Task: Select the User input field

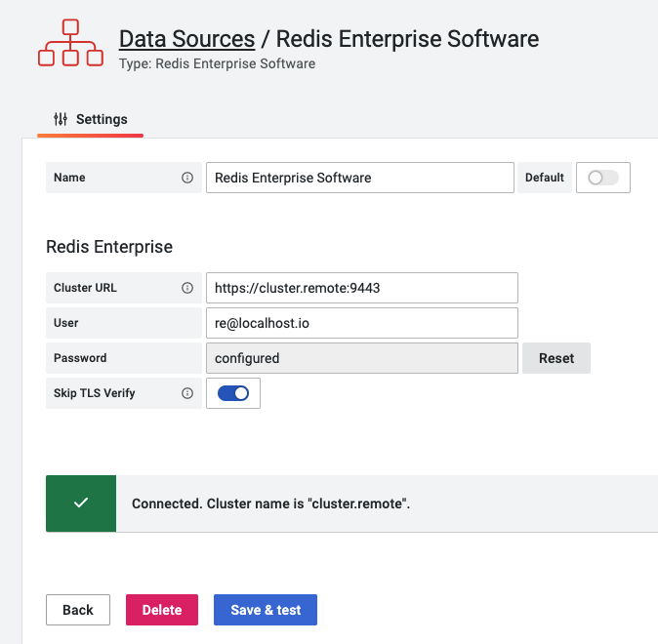Action: [x=362, y=323]
